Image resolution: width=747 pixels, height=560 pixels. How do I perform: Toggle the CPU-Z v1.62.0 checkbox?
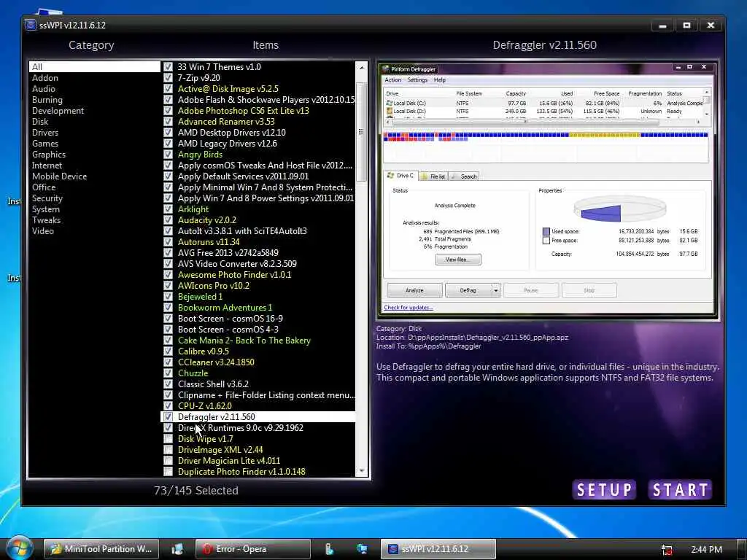click(x=169, y=406)
